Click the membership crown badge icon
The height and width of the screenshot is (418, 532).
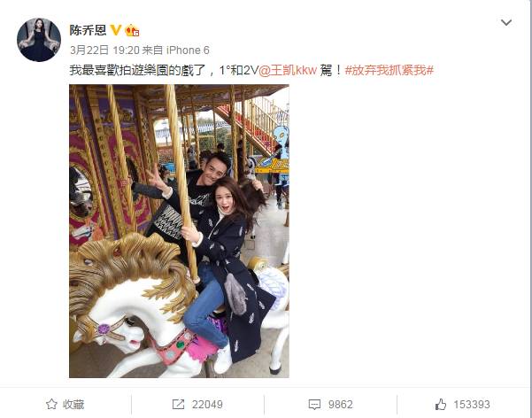(132, 30)
